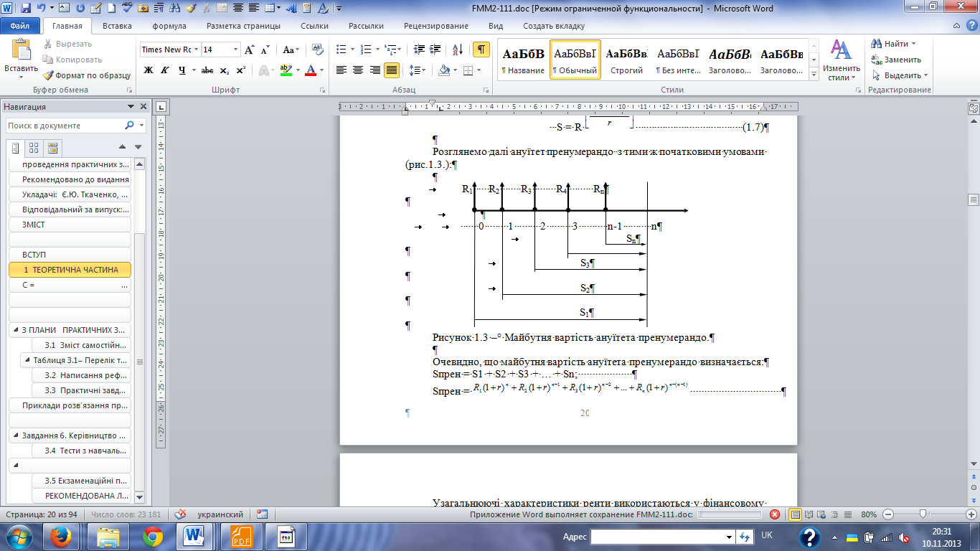Undo the last action in quick access
The image size is (980, 551).
pos(42,9)
